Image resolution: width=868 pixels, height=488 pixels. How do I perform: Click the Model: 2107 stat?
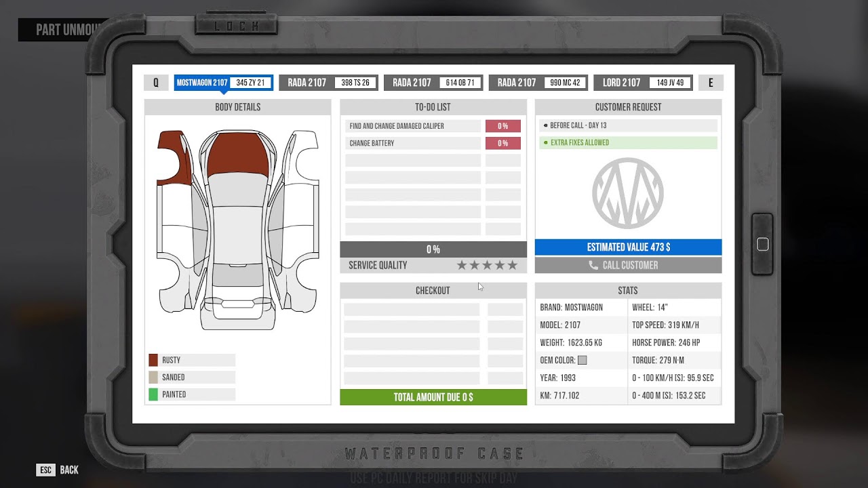(581, 325)
